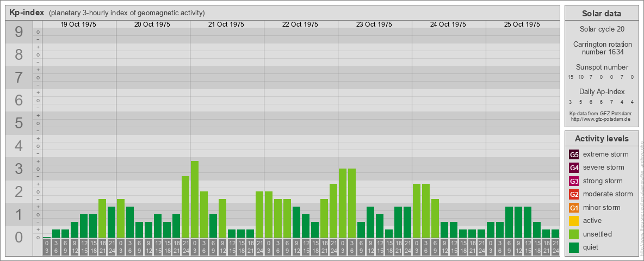Image resolution: width=644 pixels, height=261 pixels.
Task: Click the G5 extreme storm icon
Action: coord(574,155)
